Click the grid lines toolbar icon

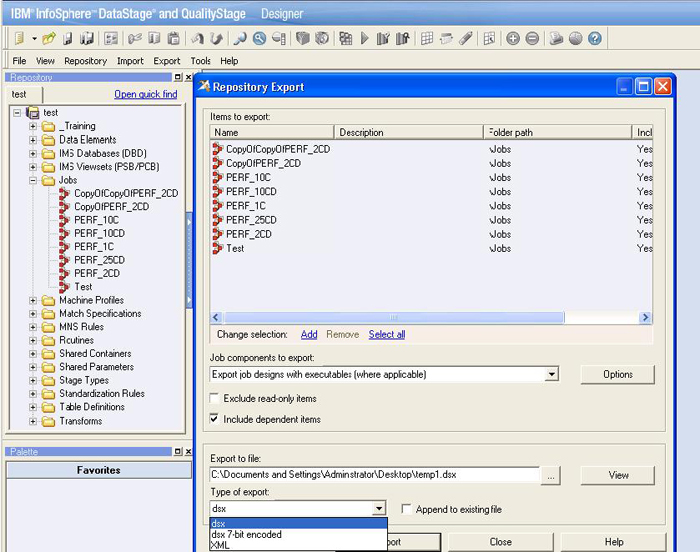coord(427,38)
